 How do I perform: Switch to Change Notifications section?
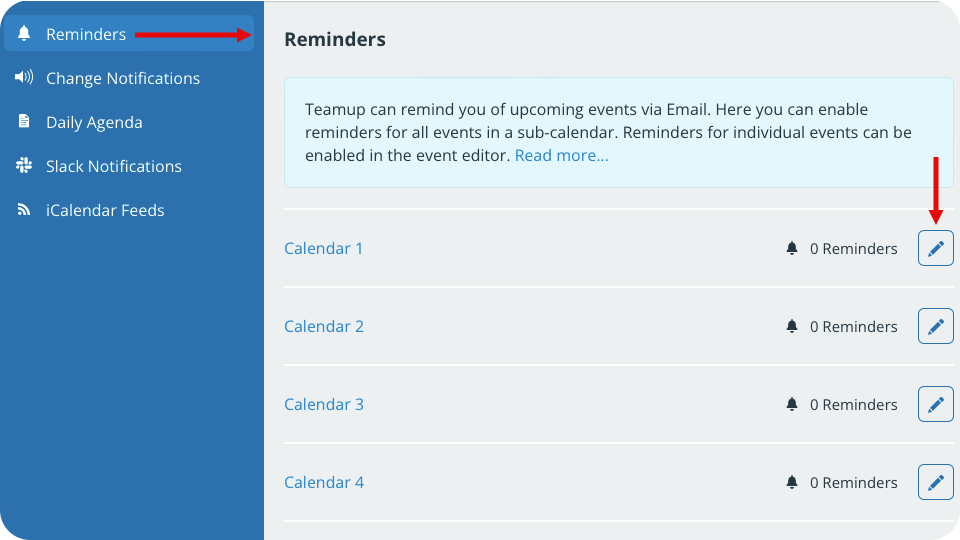coord(123,78)
